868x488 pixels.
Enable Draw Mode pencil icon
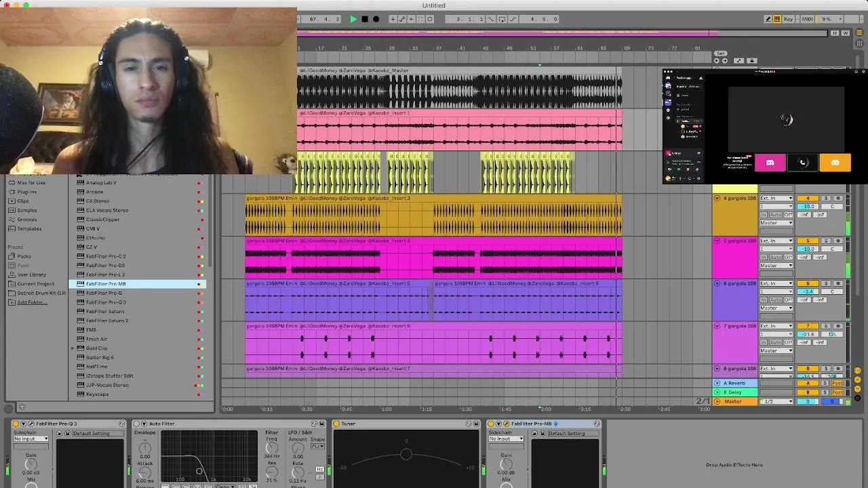tap(768, 19)
